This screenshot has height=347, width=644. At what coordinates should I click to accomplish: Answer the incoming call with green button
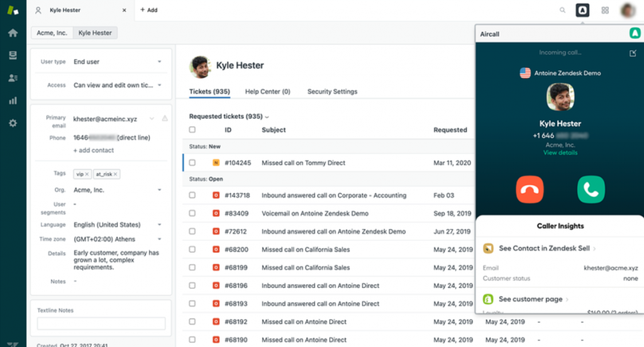[591, 190]
